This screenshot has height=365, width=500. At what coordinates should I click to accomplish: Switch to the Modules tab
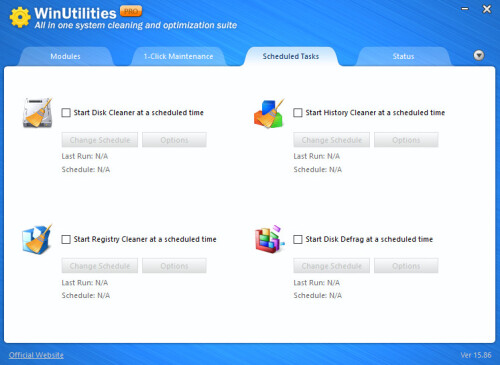[x=65, y=56]
